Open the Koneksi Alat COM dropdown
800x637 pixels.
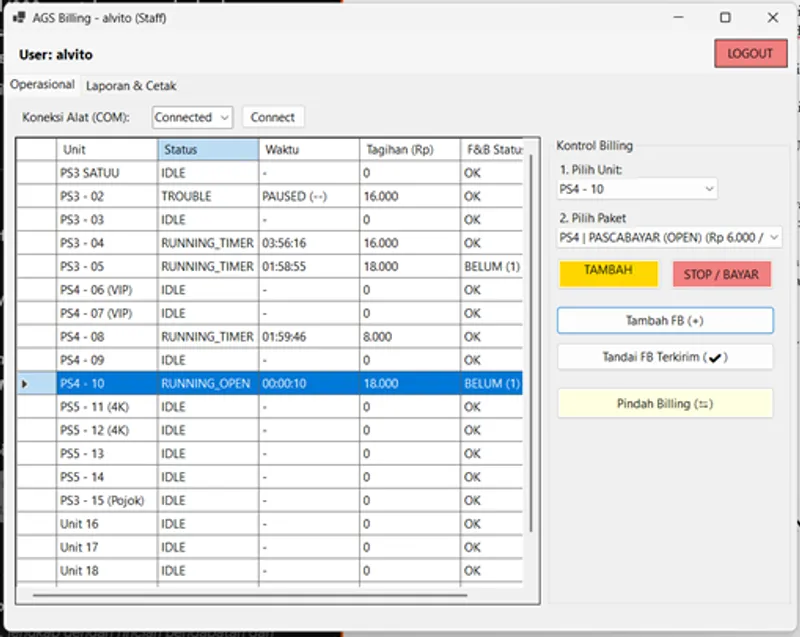pyautogui.click(x=192, y=117)
